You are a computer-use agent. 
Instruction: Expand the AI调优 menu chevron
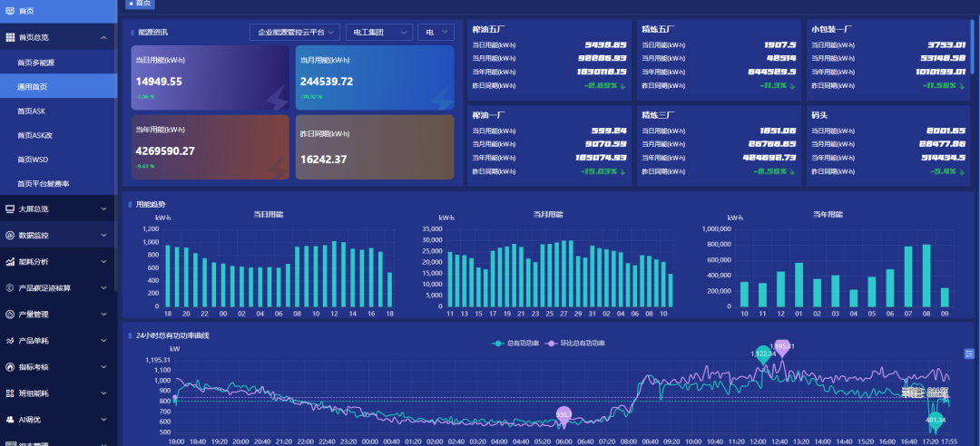coord(103,420)
